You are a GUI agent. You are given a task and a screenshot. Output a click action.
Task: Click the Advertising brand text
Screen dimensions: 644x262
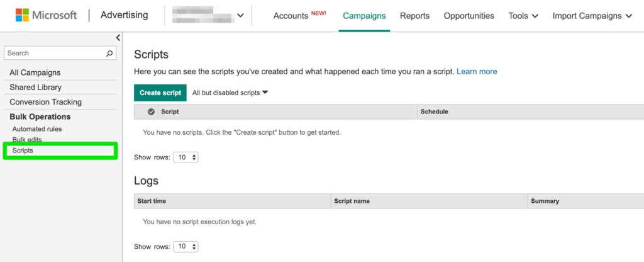tap(124, 15)
